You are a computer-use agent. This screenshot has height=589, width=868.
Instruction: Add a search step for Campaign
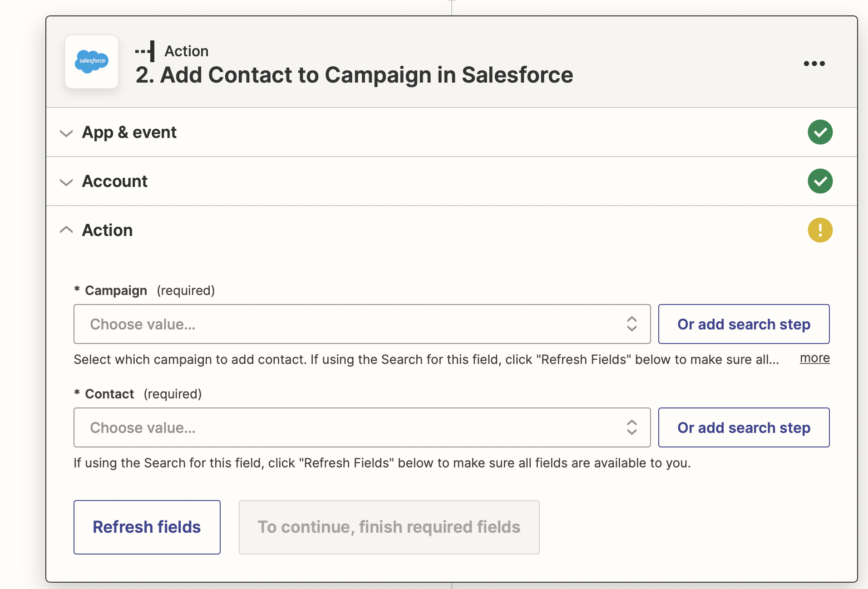(x=744, y=324)
